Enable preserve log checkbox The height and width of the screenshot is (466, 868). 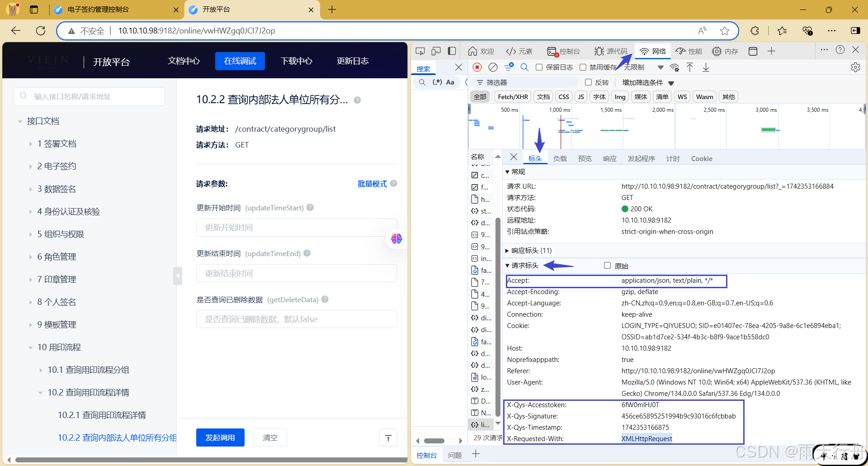539,67
